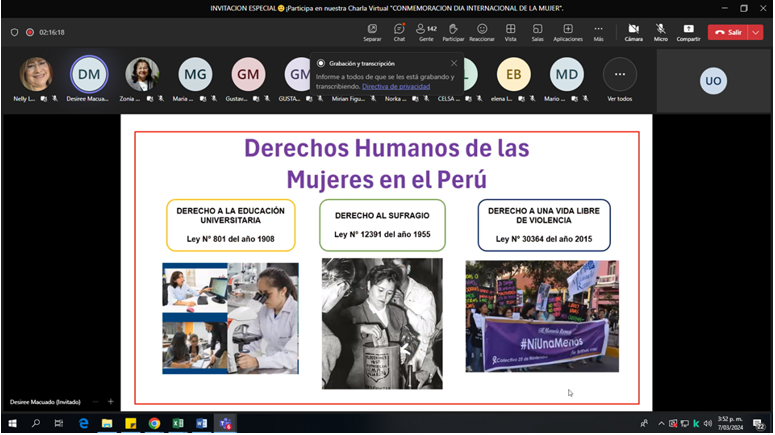Click the People tray icon
775x435 pixels.
coord(644,424)
